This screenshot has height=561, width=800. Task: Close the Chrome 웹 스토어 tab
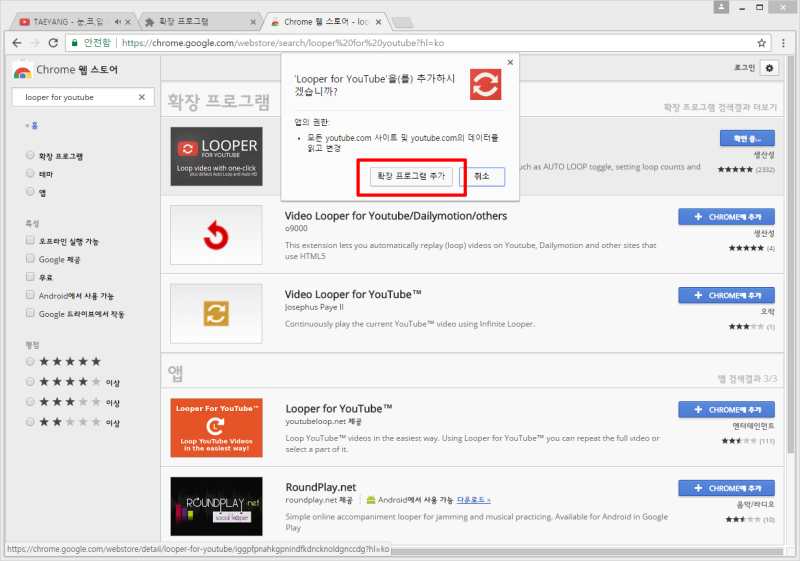point(379,22)
